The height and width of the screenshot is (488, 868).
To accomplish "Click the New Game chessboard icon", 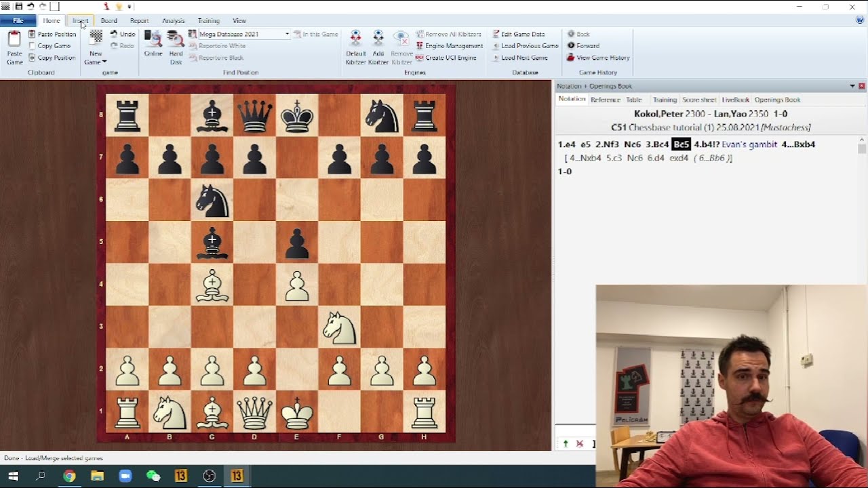I will coord(96,38).
